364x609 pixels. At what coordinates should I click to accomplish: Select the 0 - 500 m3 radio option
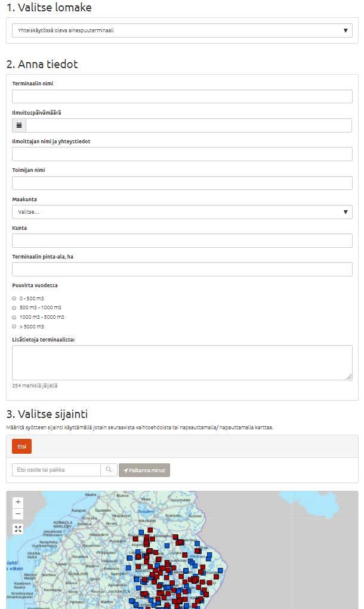coord(14,299)
